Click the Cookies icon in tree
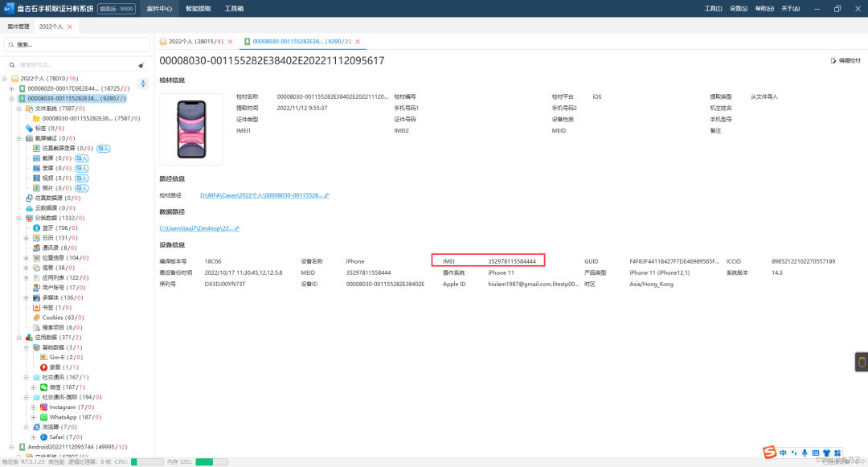The height and width of the screenshot is (467, 868). click(36, 317)
